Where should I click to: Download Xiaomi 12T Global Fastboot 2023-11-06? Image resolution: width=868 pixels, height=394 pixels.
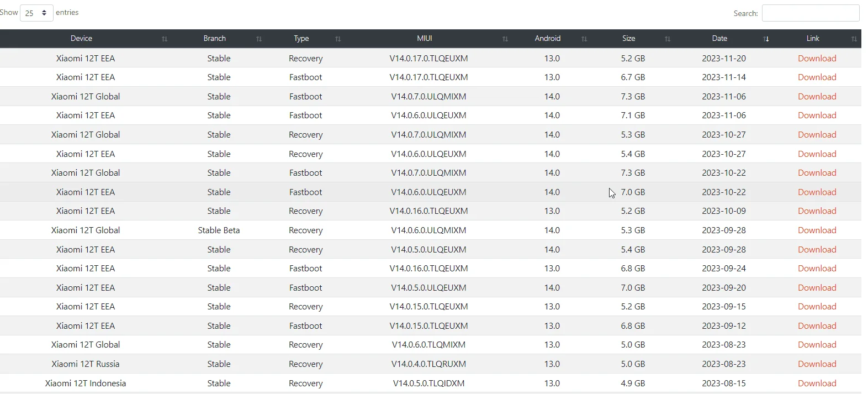817,96
